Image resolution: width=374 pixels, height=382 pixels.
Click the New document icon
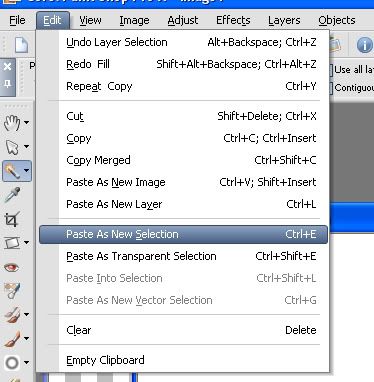coord(21,45)
